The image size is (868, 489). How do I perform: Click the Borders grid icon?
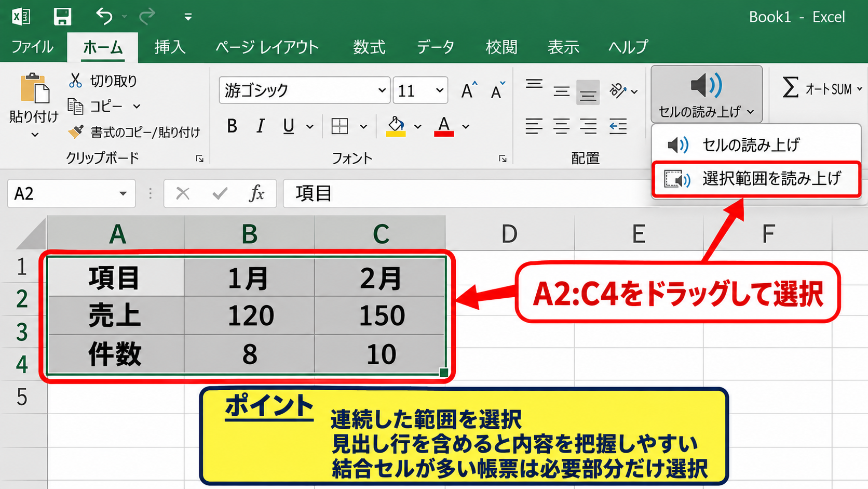coord(340,126)
